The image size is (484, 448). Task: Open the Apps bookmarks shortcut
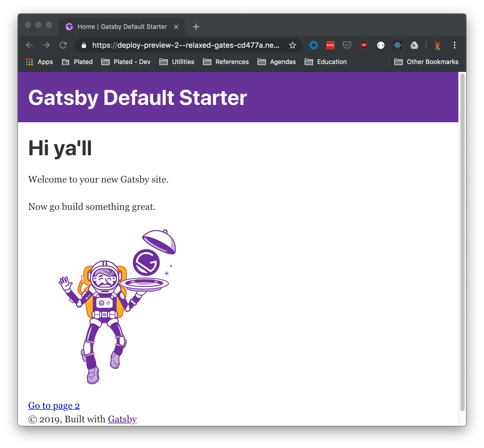(x=39, y=62)
